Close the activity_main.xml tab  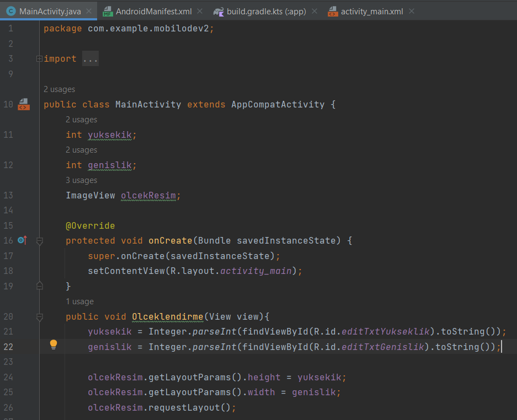tap(412, 11)
